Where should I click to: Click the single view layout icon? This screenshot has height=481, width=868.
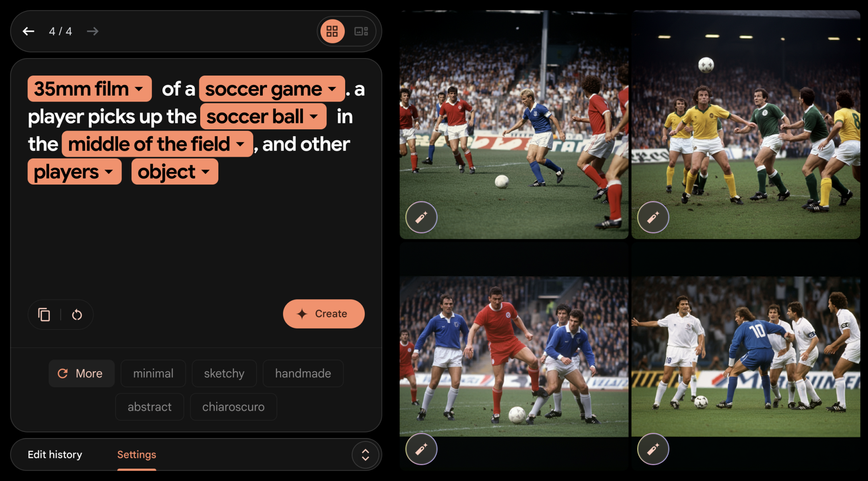(x=361, y=31)
